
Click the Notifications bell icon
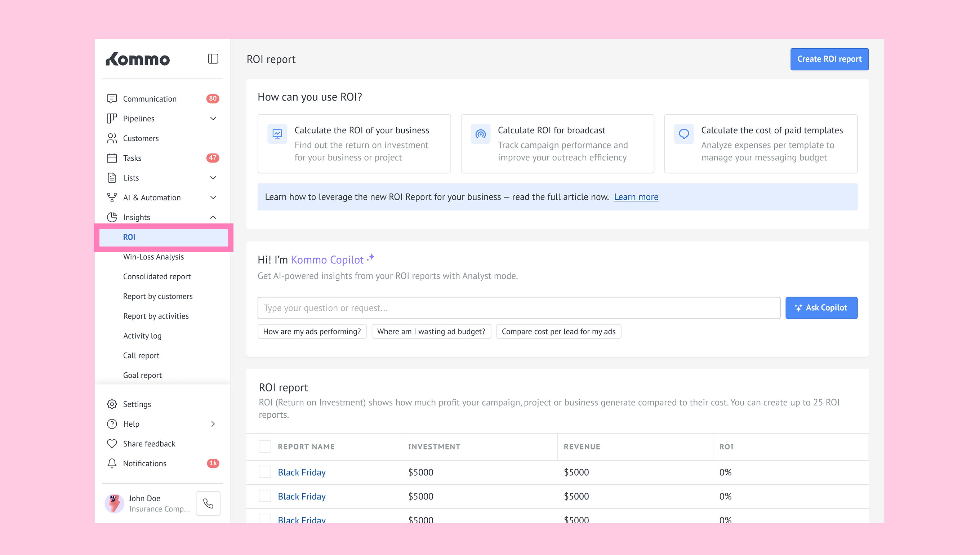[x=112, y=463]
